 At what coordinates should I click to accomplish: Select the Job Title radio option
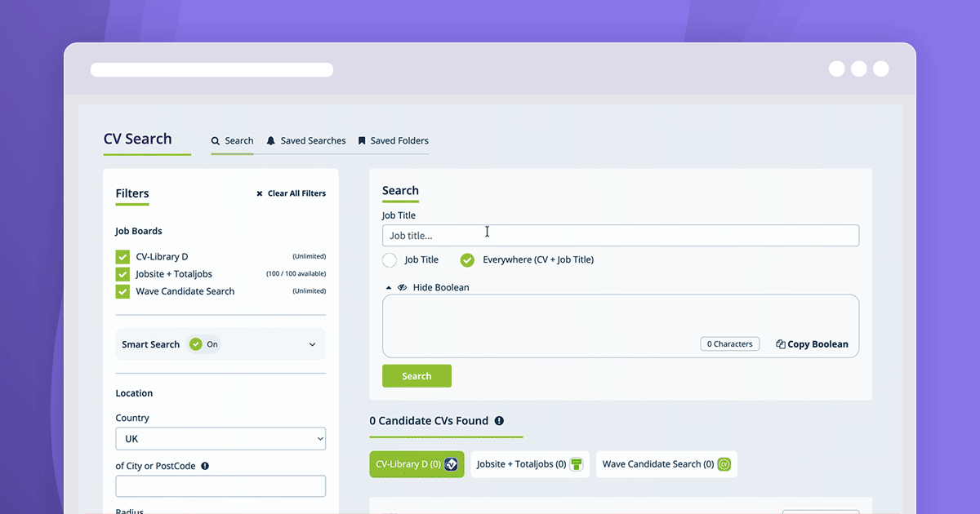point(390,260)
